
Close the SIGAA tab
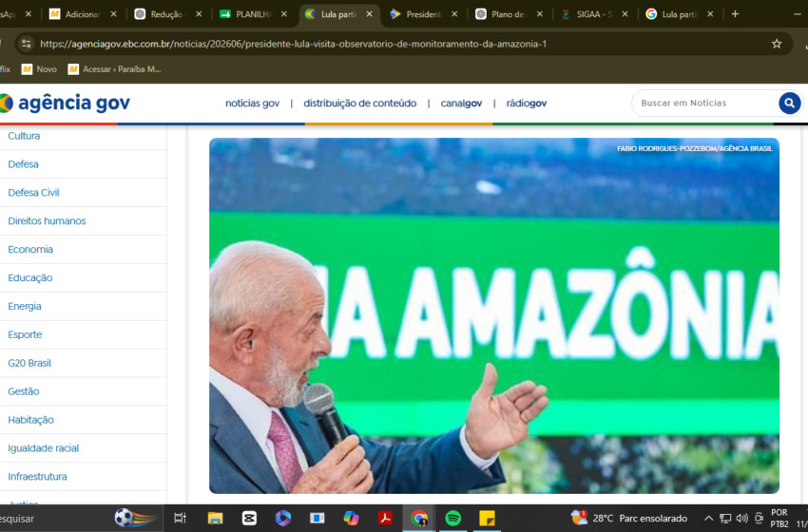click(625, 14)
